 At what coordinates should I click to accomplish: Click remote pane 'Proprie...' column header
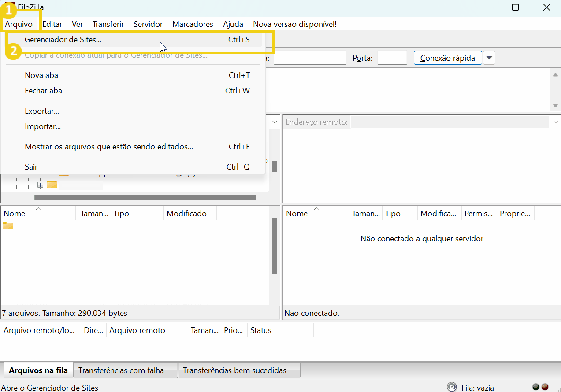tap(516, 214)
